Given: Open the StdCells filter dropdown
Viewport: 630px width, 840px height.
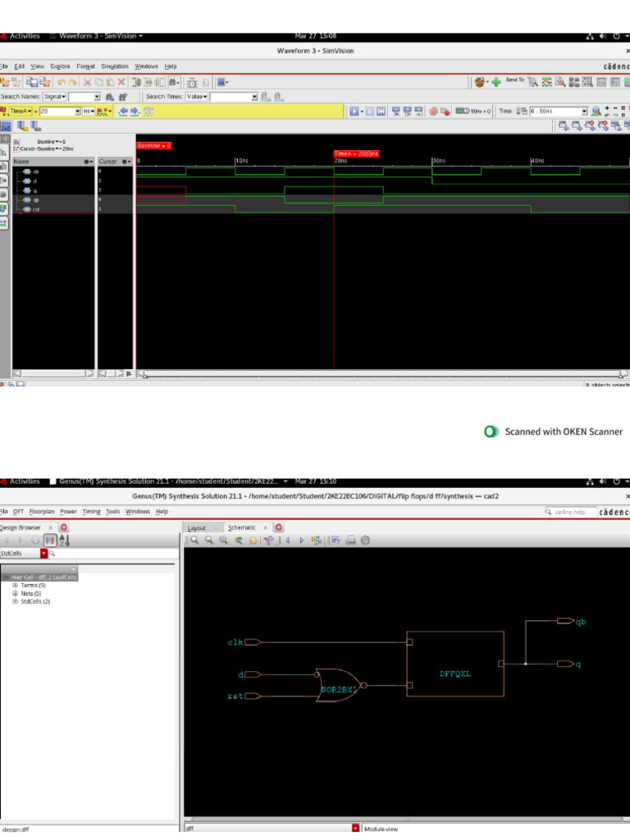Looking at the screenshot, I should [x=44, y=554].
